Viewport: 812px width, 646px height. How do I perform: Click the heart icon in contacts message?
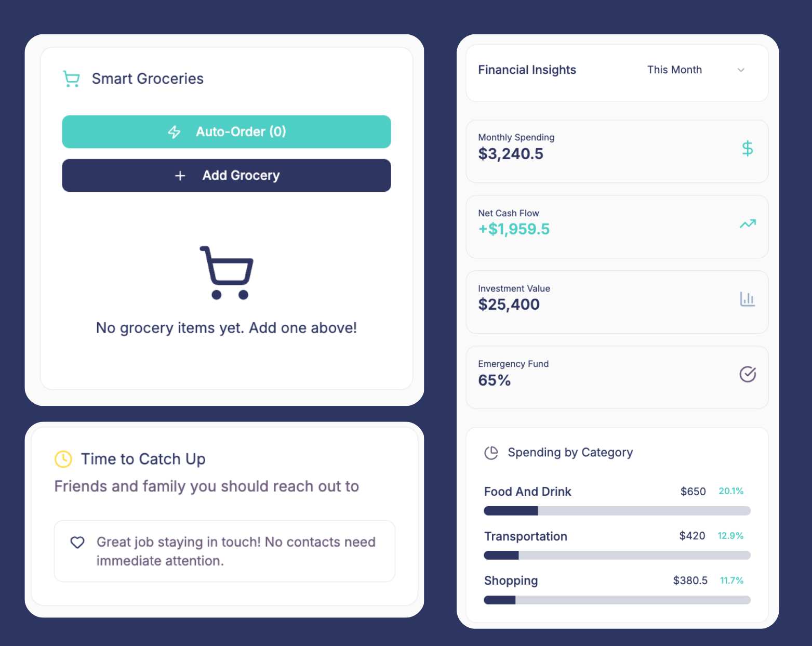click(77, 543)
